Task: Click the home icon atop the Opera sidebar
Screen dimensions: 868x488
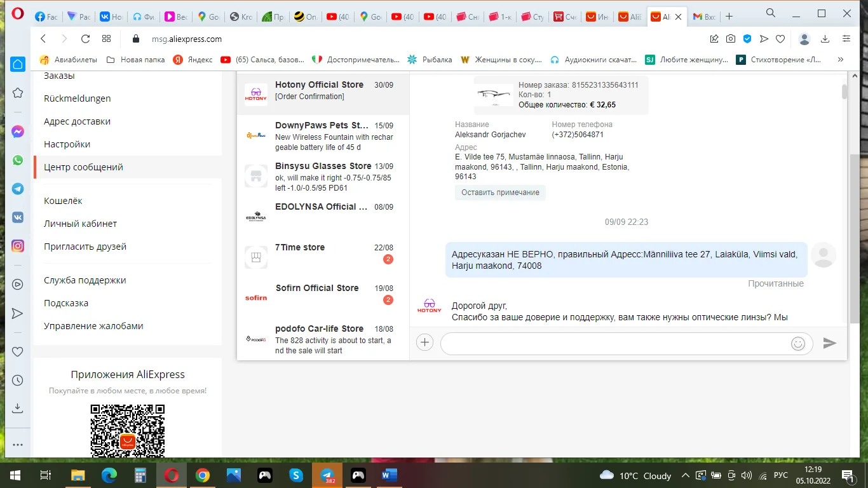Action: coord(18,64)
